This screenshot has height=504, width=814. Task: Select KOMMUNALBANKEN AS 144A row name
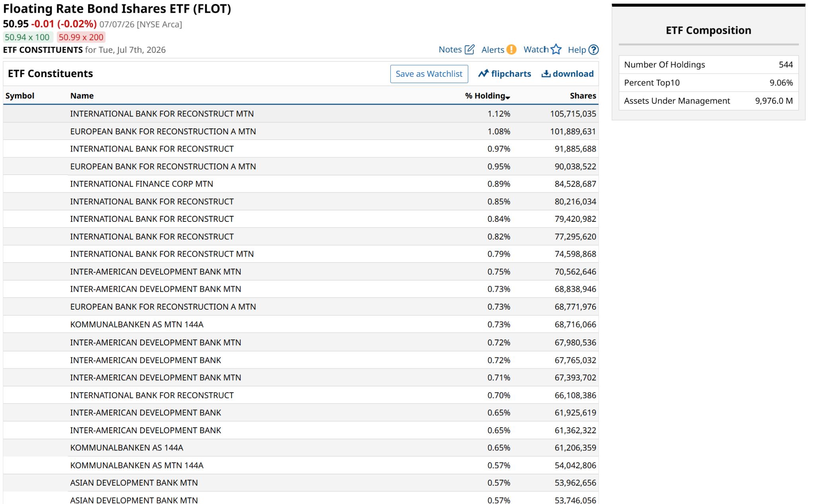127,448
